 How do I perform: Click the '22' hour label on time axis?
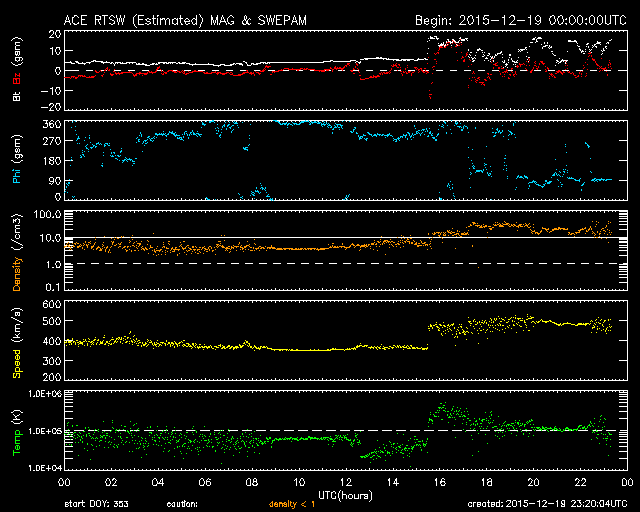pos(580,483)
